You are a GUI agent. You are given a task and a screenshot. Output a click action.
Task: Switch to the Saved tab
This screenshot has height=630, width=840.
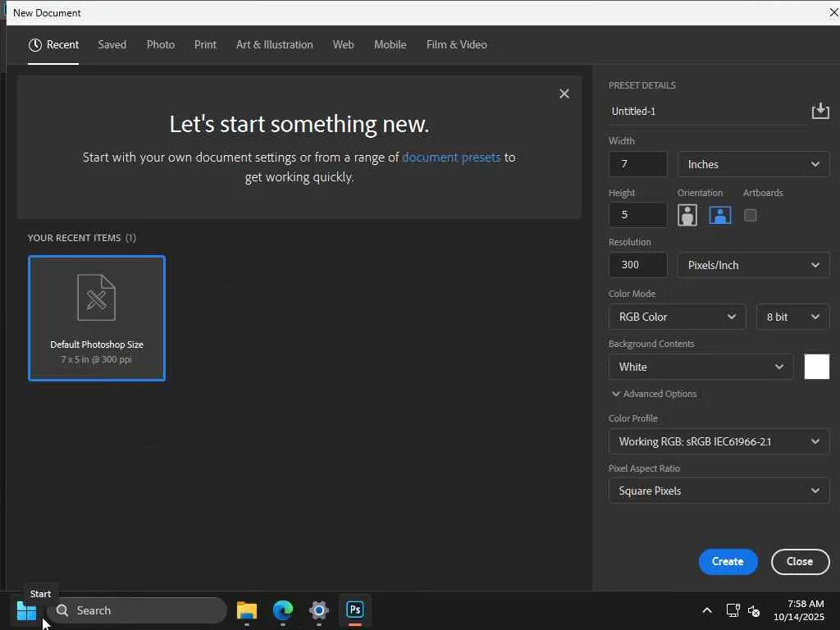click(112, 44)
